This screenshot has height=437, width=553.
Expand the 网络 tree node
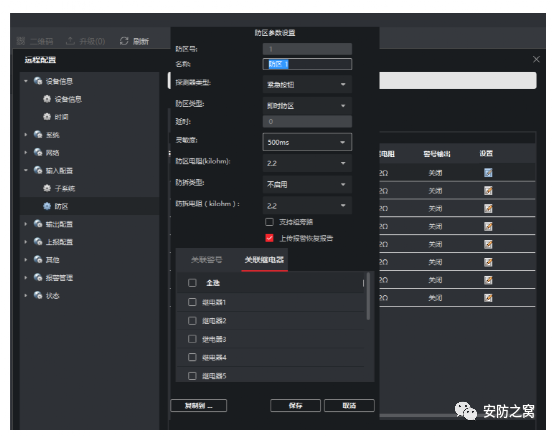pos(26,152)
